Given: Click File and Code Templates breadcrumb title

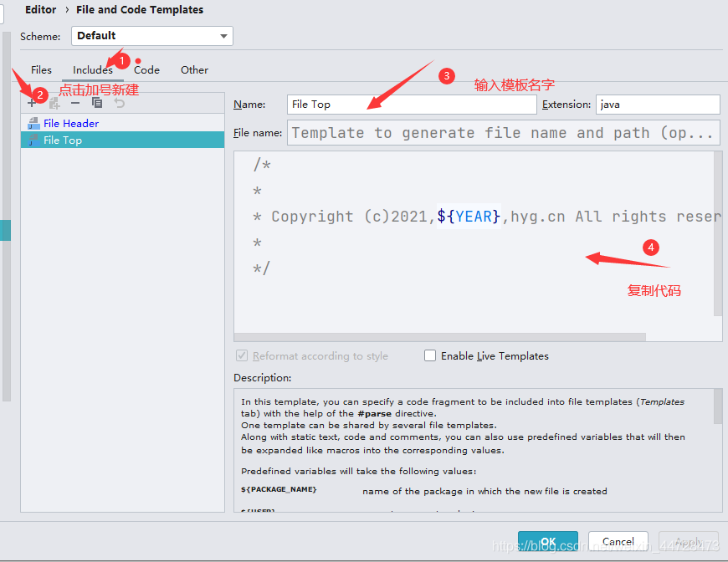Looking at the screenshot, I should [x=140, y=10].
